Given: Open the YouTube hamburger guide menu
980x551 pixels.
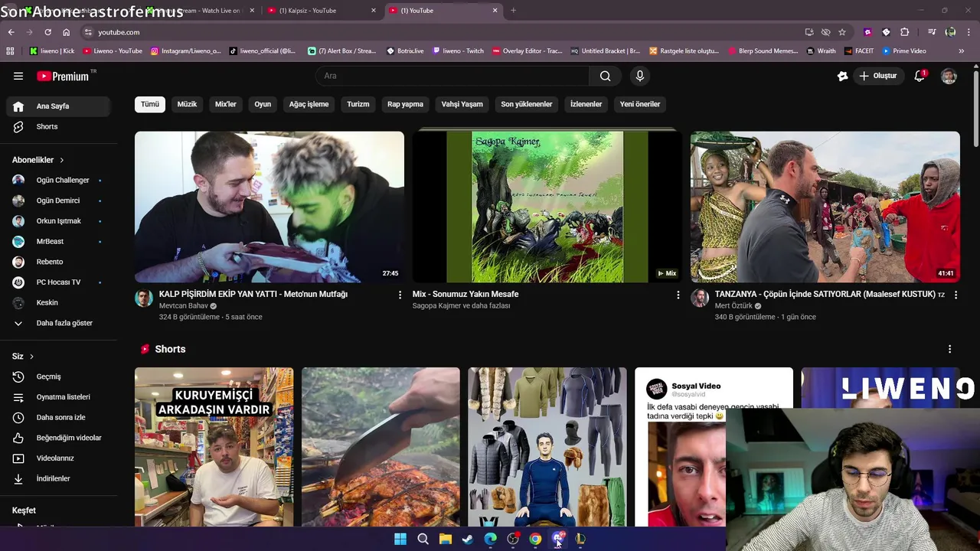Looking at the screenshot, I should [x=18, y=76].
